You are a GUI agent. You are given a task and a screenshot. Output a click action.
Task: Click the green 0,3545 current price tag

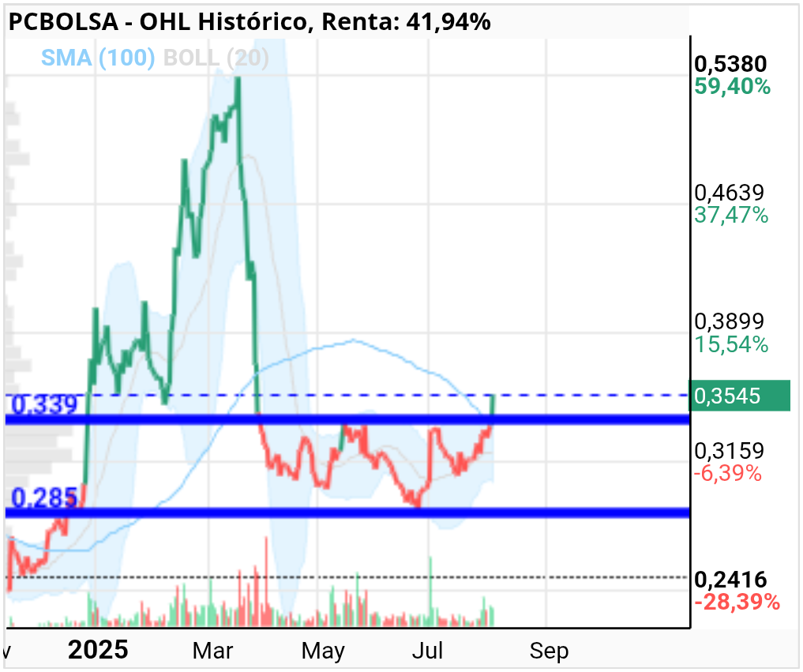tap(740, 396)
